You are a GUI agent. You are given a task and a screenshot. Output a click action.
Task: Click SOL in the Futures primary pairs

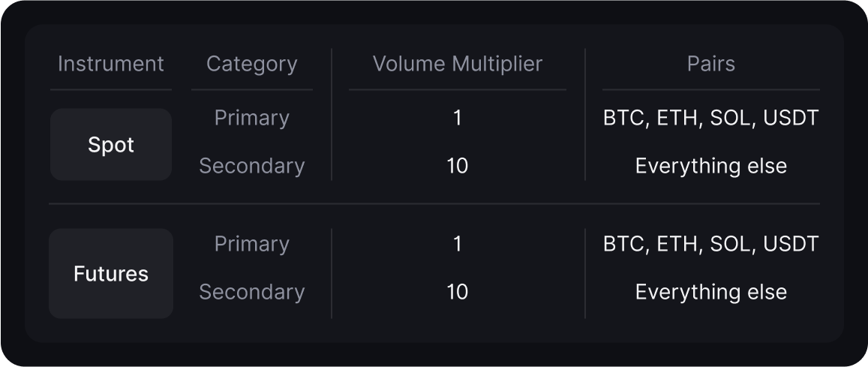pos(730,244)
